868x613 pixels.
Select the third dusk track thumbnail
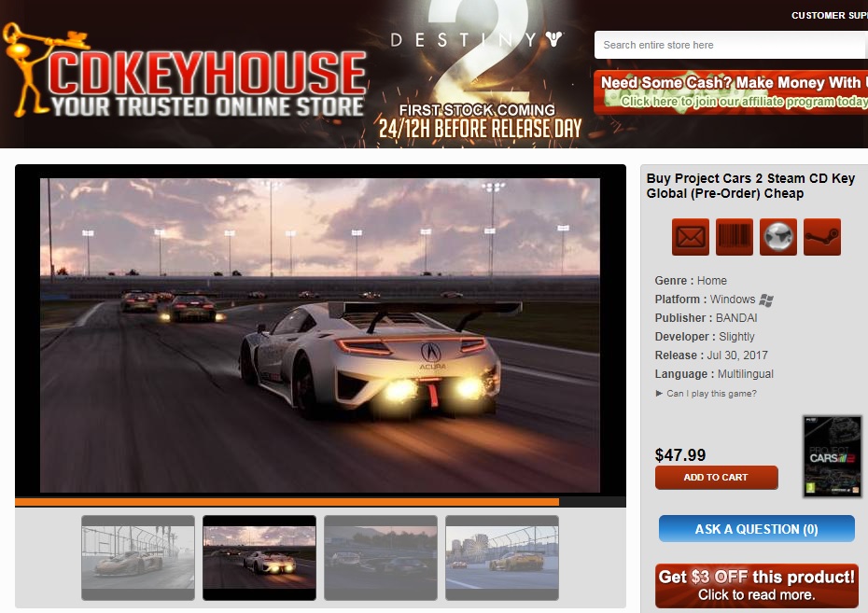click(380, 558)
